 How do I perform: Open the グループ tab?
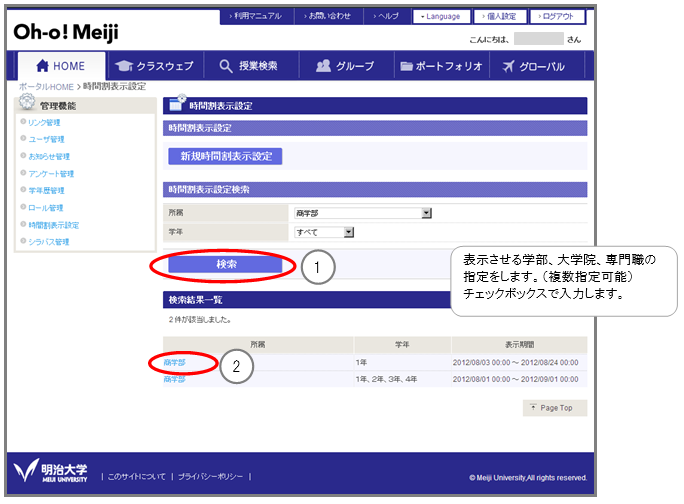[347, 66]
